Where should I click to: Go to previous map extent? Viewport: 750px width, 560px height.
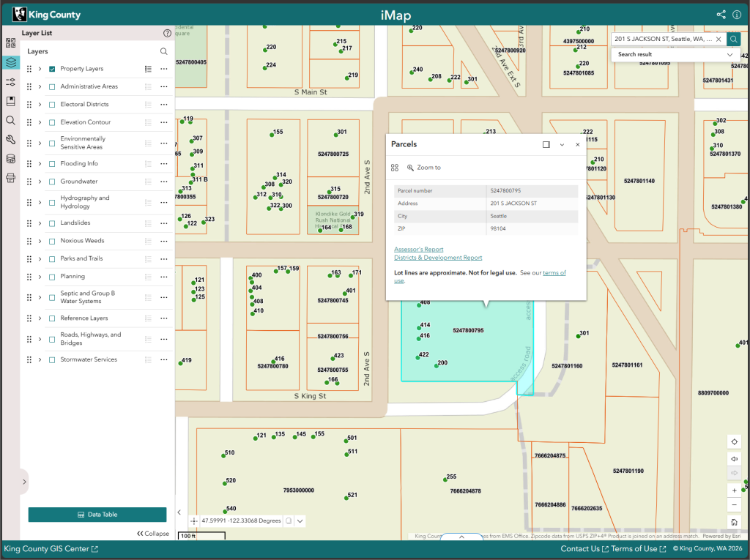tap(734, 459)
